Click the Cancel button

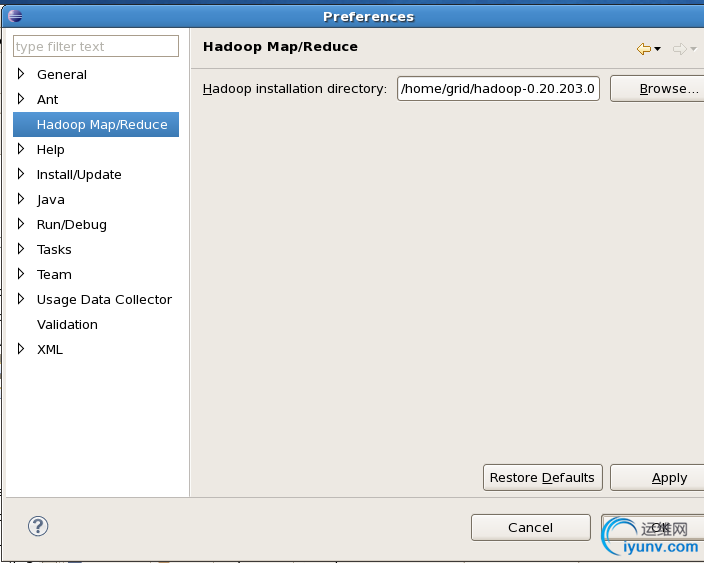530,527
